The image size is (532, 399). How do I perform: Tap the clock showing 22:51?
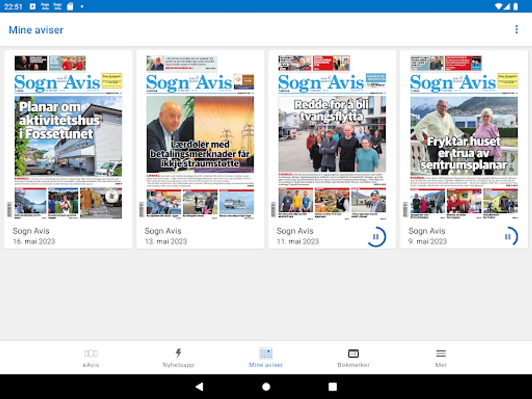(x=13, y=6)
